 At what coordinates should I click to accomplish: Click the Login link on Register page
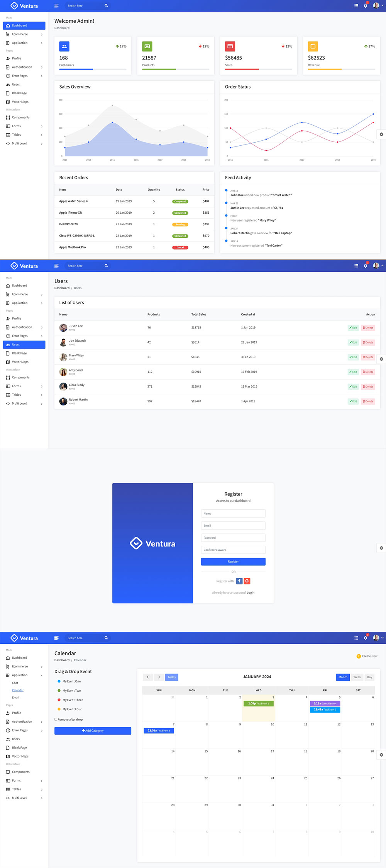(251, 592)
